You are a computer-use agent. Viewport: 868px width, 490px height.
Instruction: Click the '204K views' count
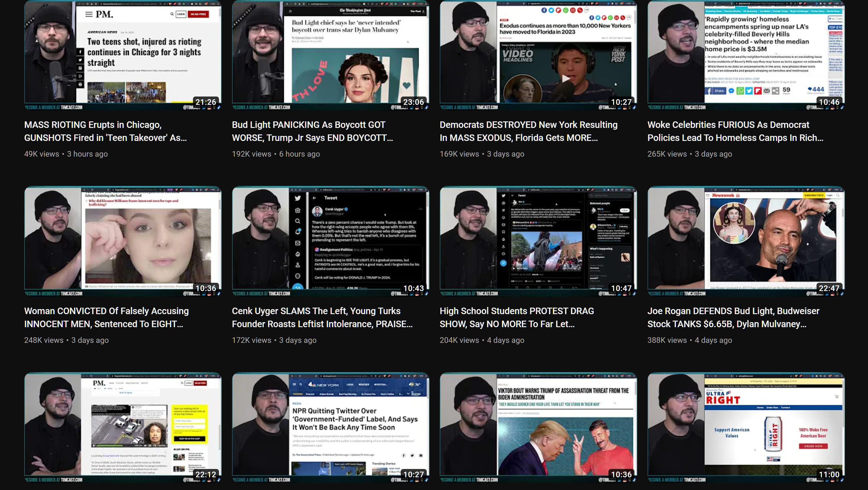point(459,340)
